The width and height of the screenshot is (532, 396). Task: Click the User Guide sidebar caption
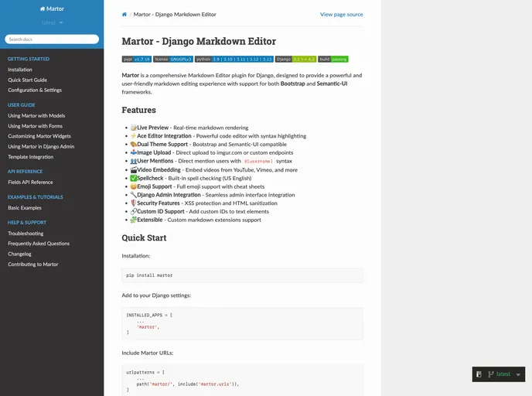click(x=22, y=105)
